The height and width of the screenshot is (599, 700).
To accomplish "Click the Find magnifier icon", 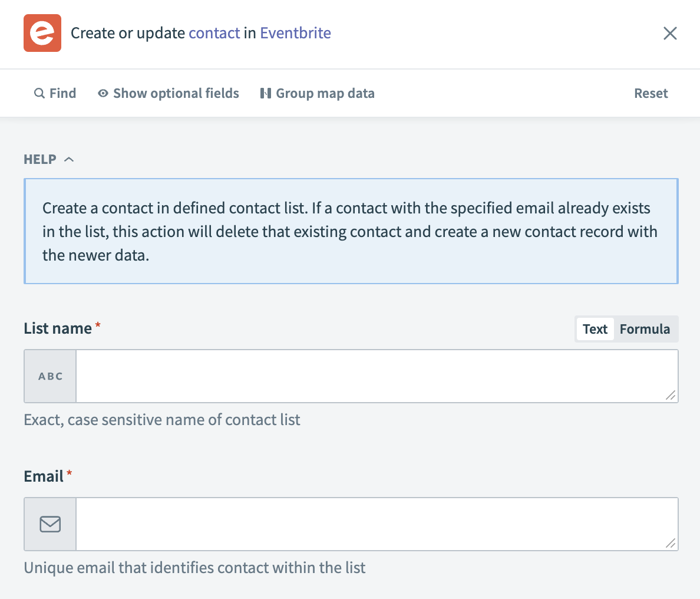I will tap(39, 93).
